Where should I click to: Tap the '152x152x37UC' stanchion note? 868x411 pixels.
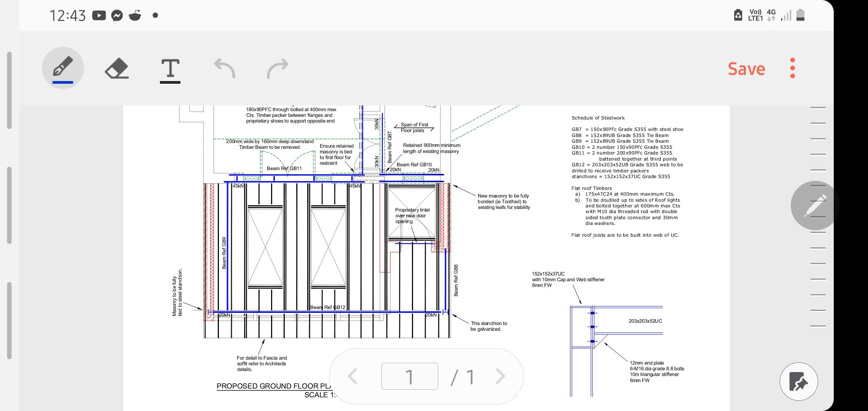[568, 280]
